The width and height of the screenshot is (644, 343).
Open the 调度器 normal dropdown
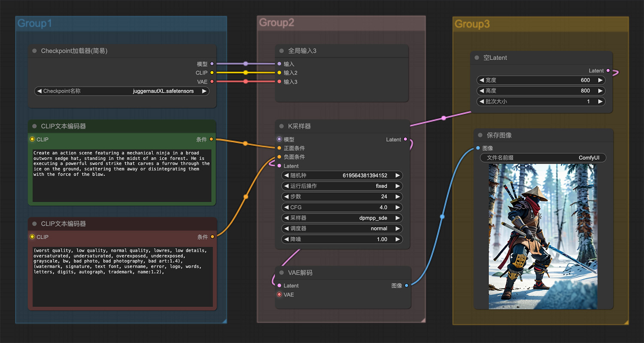342,229
